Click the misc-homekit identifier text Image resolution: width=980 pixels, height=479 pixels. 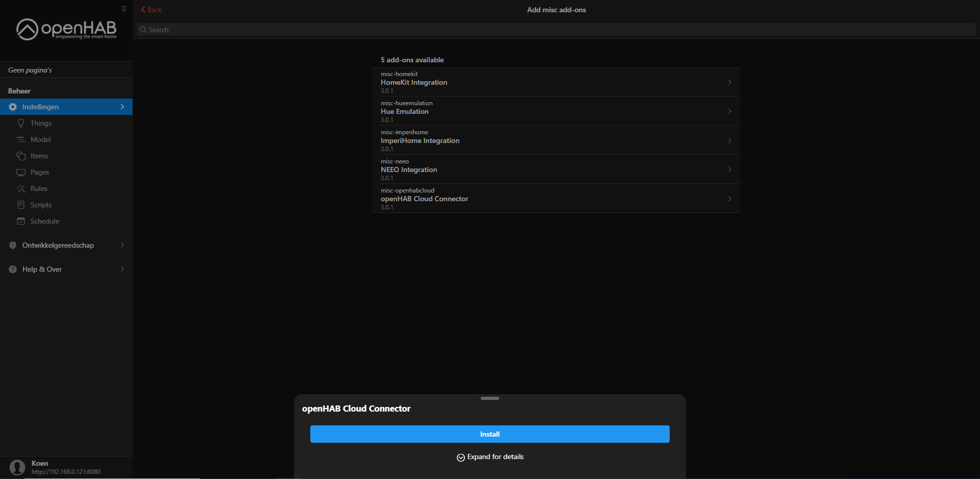(399, 74)
